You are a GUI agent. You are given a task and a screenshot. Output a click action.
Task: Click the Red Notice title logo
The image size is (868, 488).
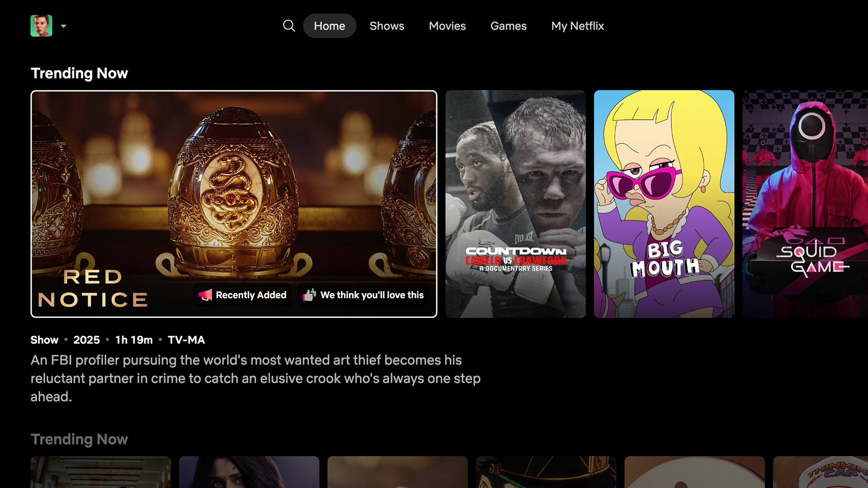93,288
